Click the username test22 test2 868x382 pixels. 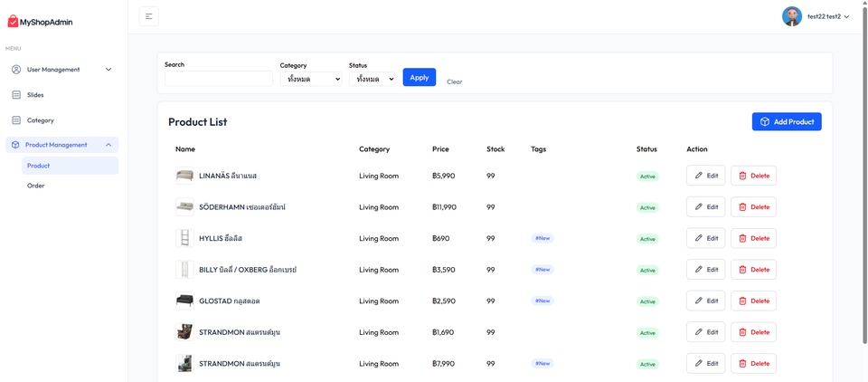pyautogui.click(x=825, y=16)
